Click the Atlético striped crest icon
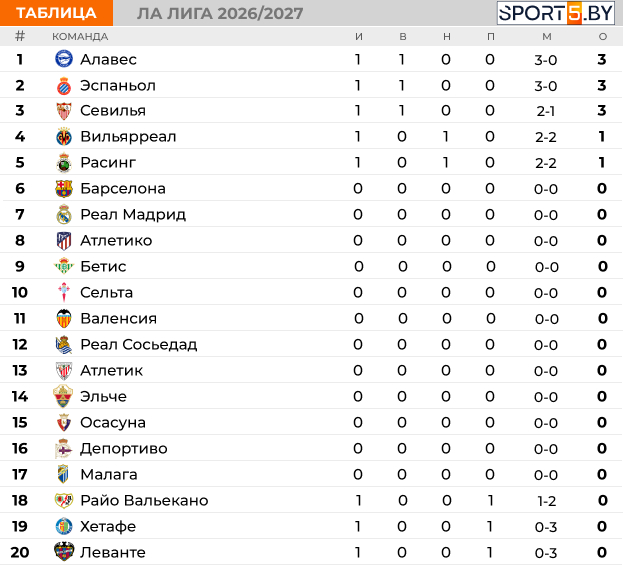The width and height of the screenshot is (623, 566). pos(64,241)
